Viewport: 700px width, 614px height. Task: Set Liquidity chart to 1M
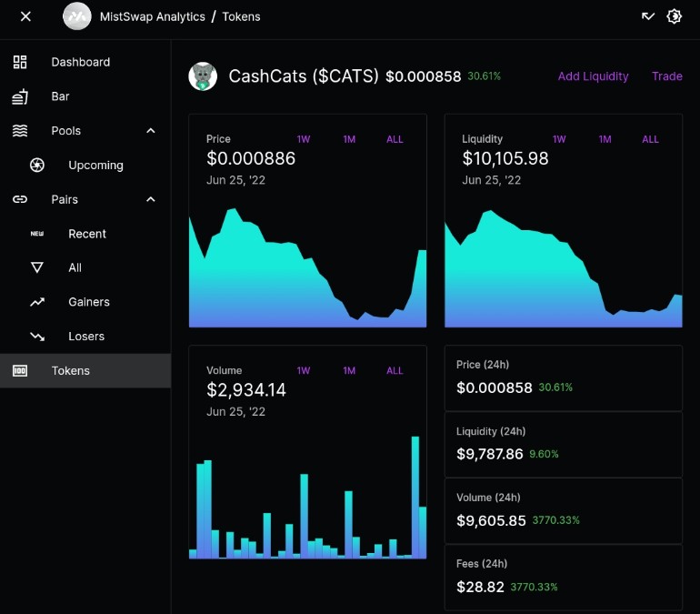[x=605, y=139]
